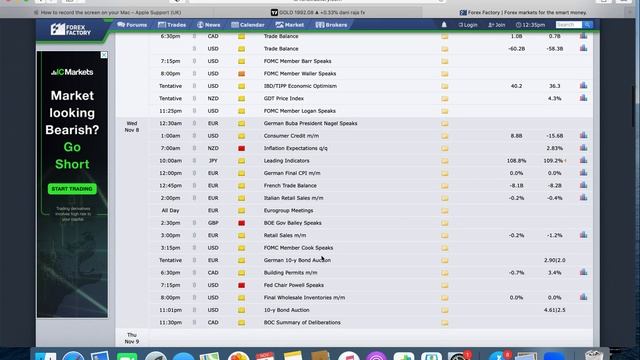640x360 pixels.
Task: Show graph for Consumer Credit m/m
Action: click(x=583, y=136)
